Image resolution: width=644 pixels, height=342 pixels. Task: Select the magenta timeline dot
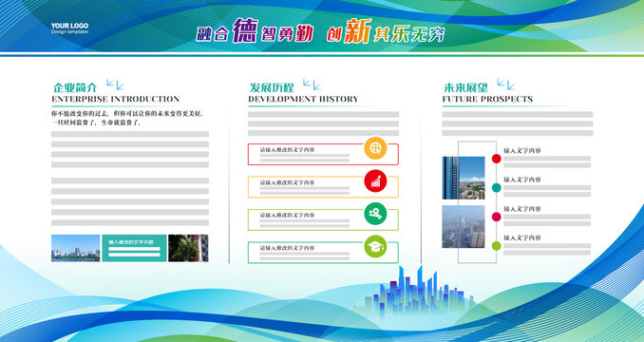tap(497, 217)
